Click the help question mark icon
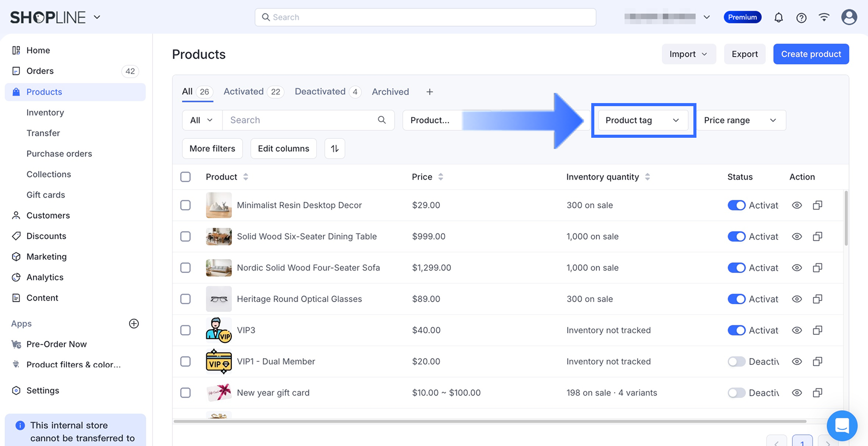Image resolution: width=868 pixels, height=446 pixels. (x=801, y=17)
